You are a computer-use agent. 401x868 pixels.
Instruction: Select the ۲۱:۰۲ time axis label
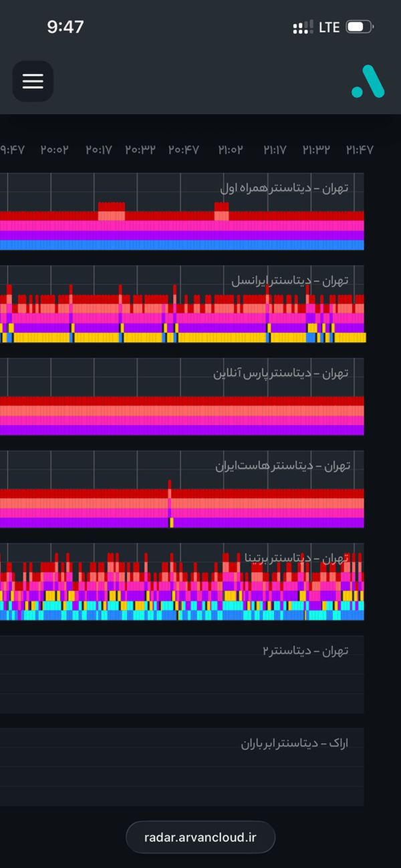(x=231, y=150)
